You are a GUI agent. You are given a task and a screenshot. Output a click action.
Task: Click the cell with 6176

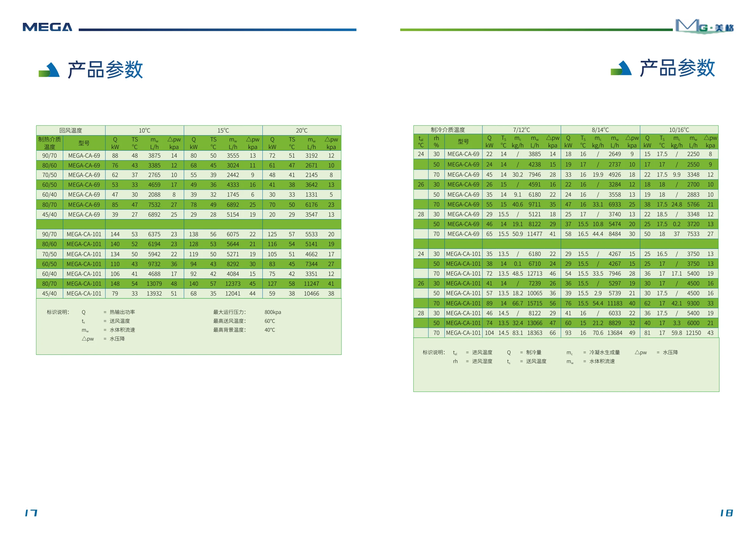pos(311,205)
